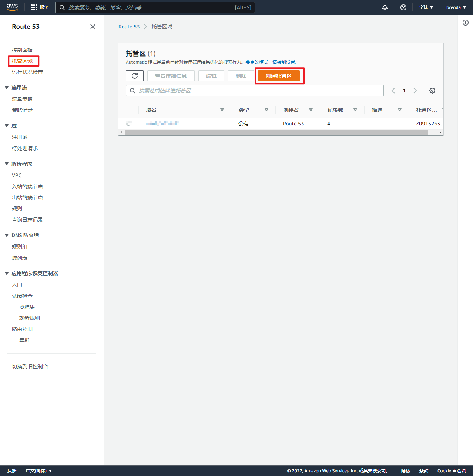The image size is (473, 476).
Task: Open 就绪检查 in the sidebar
Action: [22, 296]
